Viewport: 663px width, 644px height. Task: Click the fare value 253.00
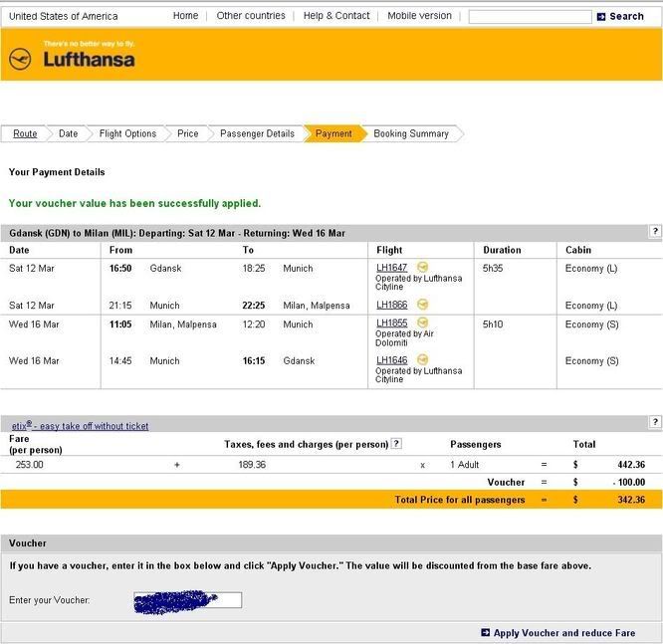(29, 464)
